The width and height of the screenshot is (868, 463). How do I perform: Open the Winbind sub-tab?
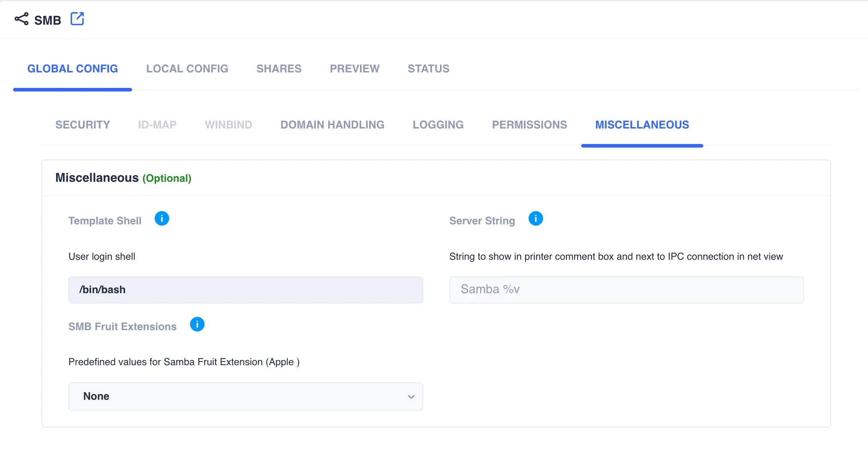point(228,125)
